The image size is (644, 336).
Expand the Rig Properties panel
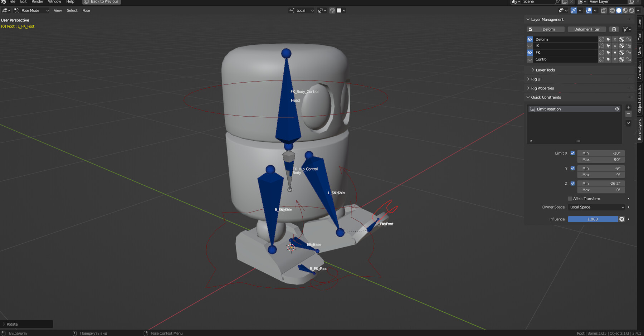pos(542,88)
